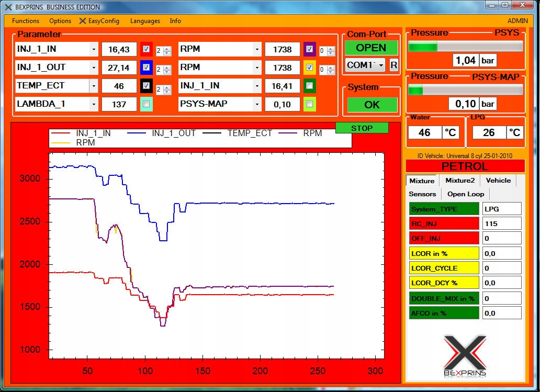540x392 pixels.
Task: Open the Functions menu
Action: pos(26,21)
